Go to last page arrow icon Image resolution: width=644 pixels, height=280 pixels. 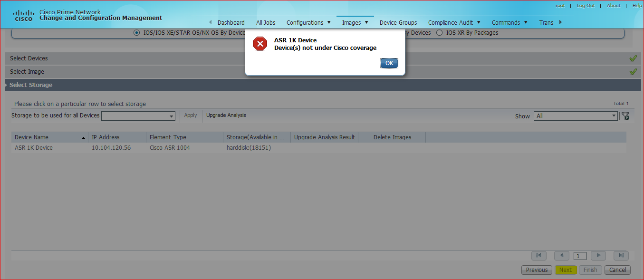pos(621,256)
